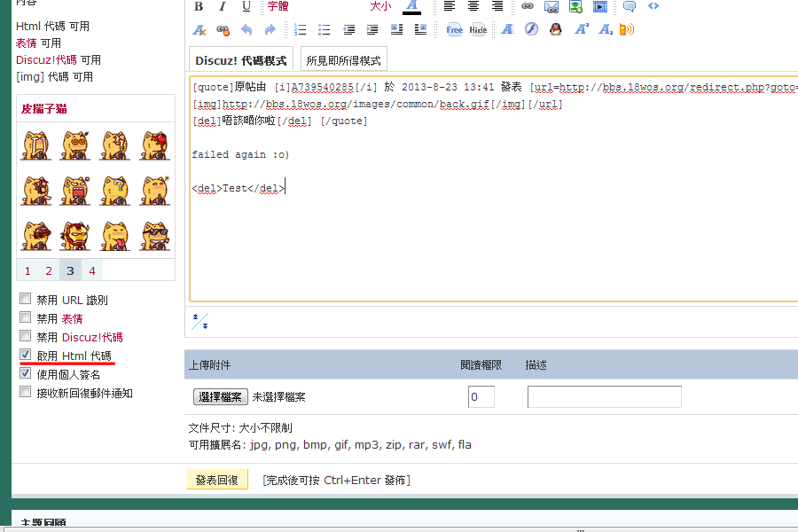Image resolution: width=798 pixels, height=532 pixels.
Task: Insert the sunglasses cat smiley
Action: 155,236
